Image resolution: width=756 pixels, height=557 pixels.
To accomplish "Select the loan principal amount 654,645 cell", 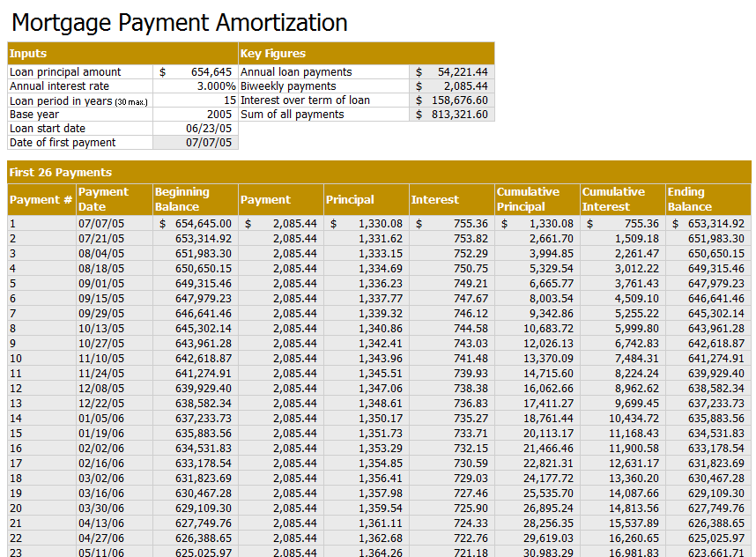I will 196,72.
